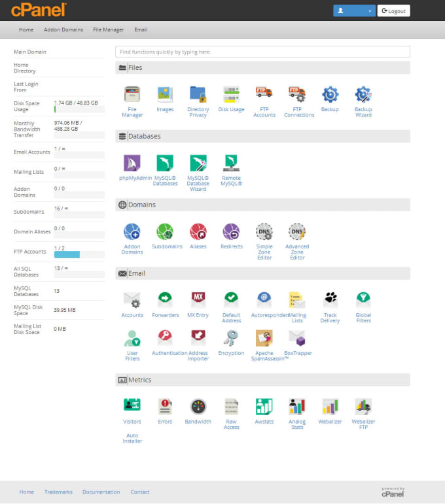
Task: Collapse the Domains section header
Action: tap(262, 205)
